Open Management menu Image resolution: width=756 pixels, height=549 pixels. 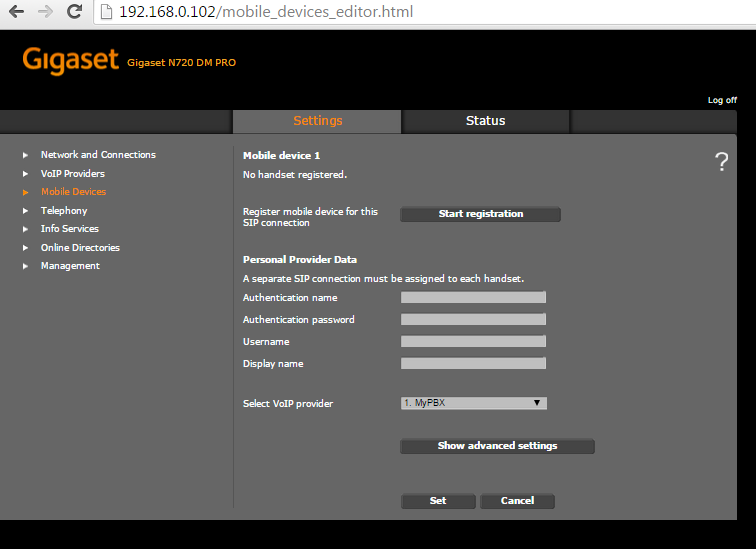(70, 266)
